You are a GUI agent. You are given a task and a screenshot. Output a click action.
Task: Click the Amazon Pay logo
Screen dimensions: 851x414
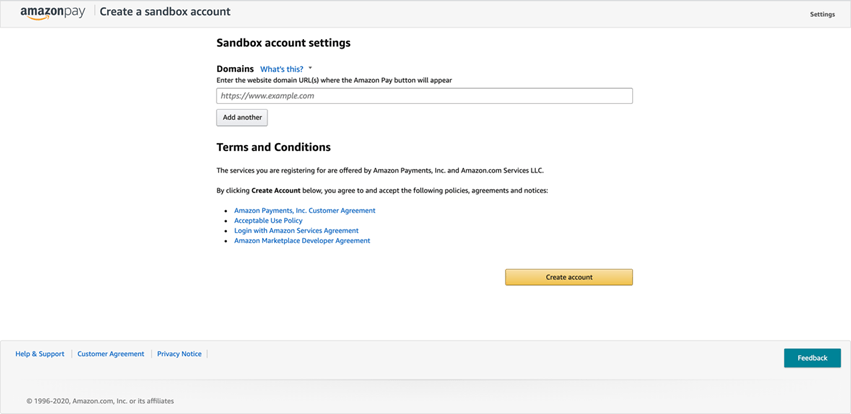coord(53,13)
